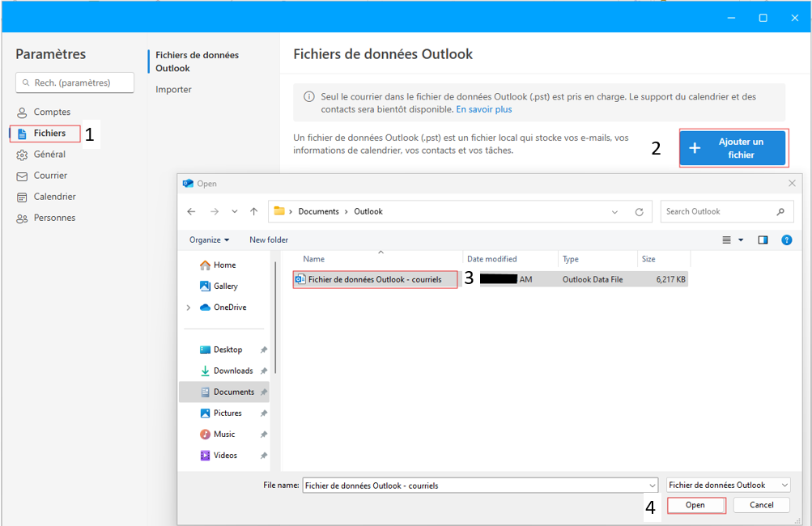
Task: Open the view options dropdown arrow
Action: tap(741, 240)
